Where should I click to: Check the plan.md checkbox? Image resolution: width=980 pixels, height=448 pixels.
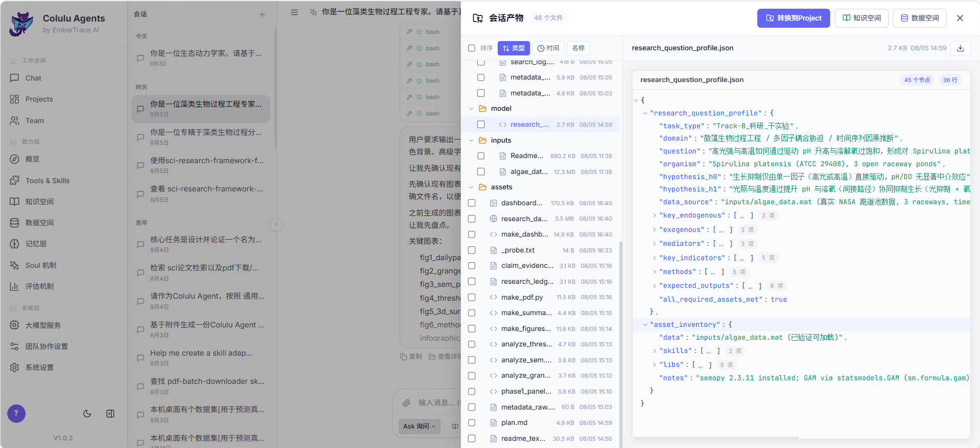click(x=472, y=423)
